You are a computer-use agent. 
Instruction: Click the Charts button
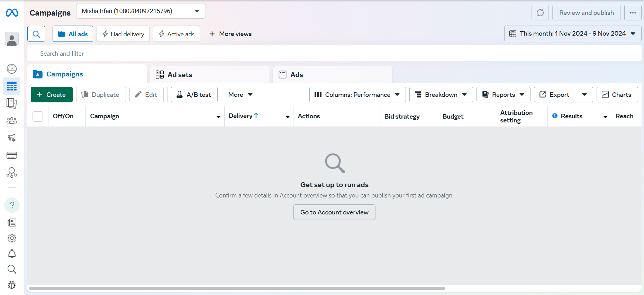coord(617,94)
